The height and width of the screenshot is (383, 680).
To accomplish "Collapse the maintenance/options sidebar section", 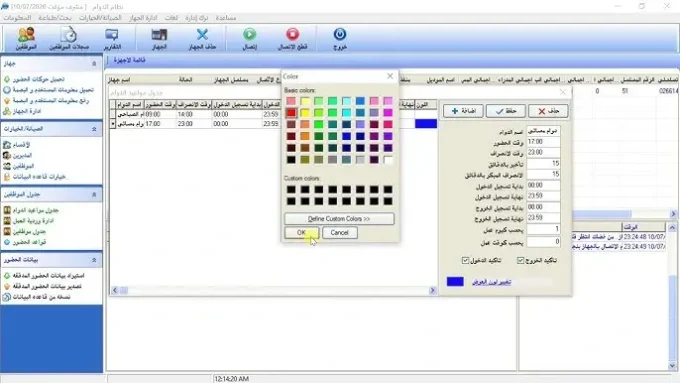I will [x=94, y=129].
